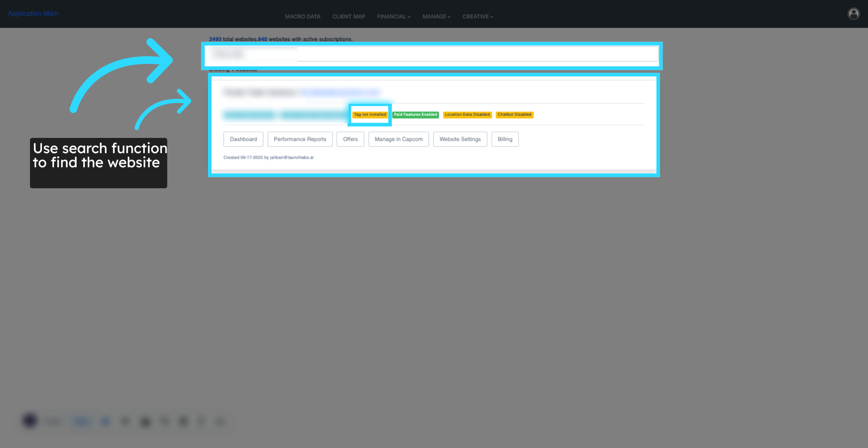The image size is (868, 448).
Task: Open the Macro Data menu item
Action: click(x=302, y=17)
